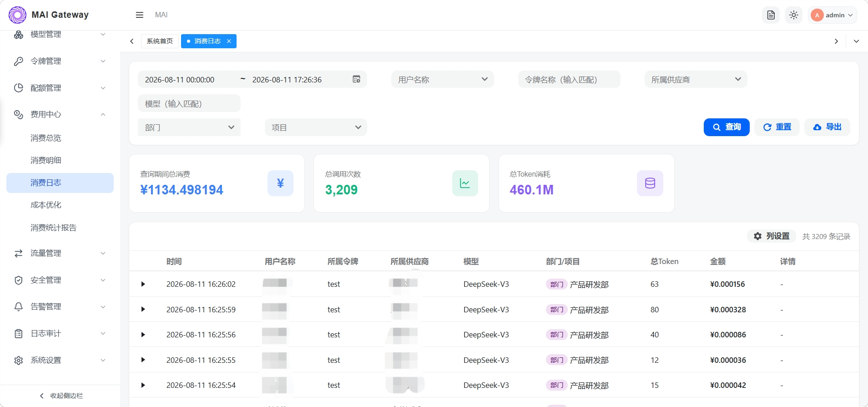The width and height of the screenshot is (868, 407).
Task: Expand the 16:25:59 log row
Action: point(143,310)
